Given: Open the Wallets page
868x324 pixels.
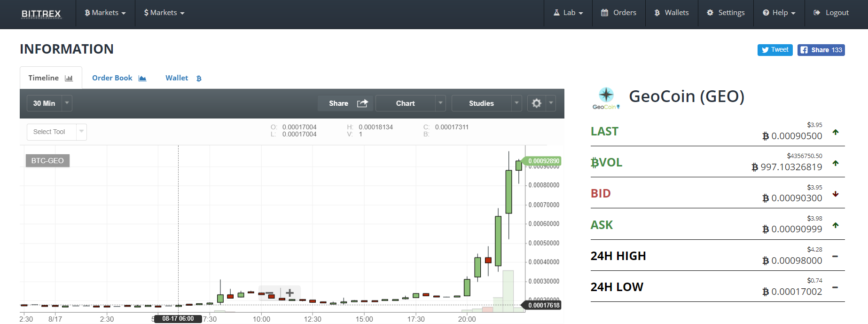Looking at the screenshot, I should click(x=672, y=13).
